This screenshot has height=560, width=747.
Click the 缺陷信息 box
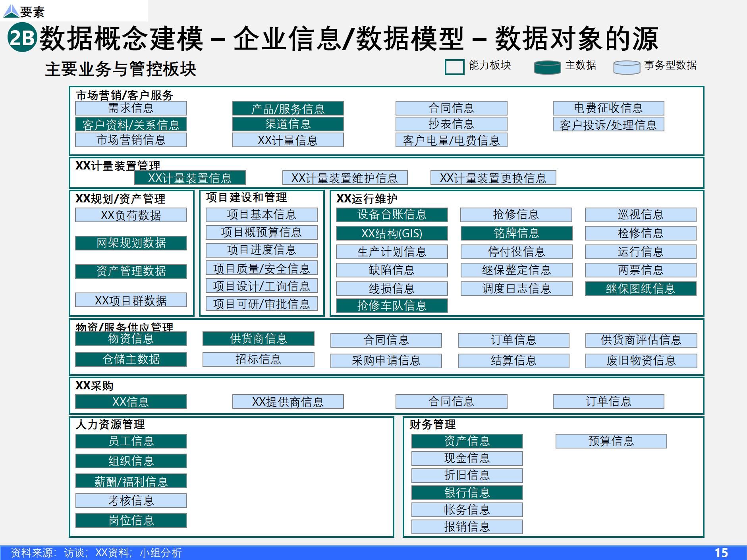392,270
